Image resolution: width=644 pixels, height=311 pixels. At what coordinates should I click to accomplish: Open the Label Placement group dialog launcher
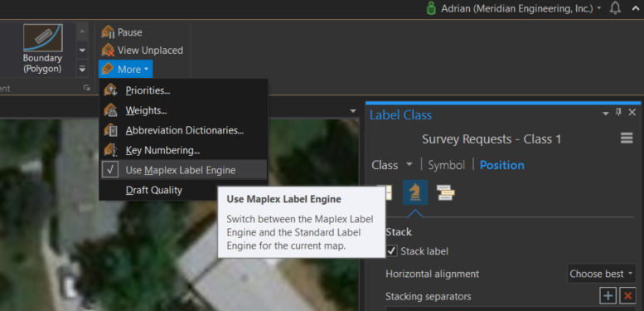click(87, 88)
